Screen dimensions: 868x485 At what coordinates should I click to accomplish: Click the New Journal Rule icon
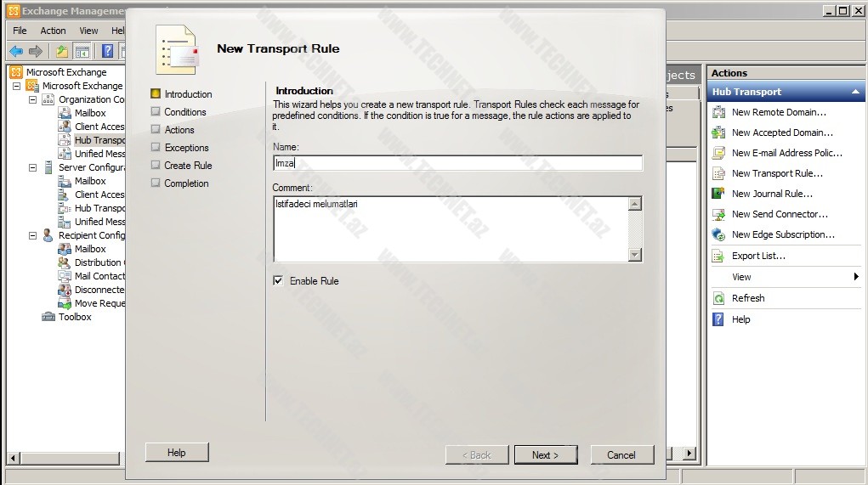tap(718, 194)
